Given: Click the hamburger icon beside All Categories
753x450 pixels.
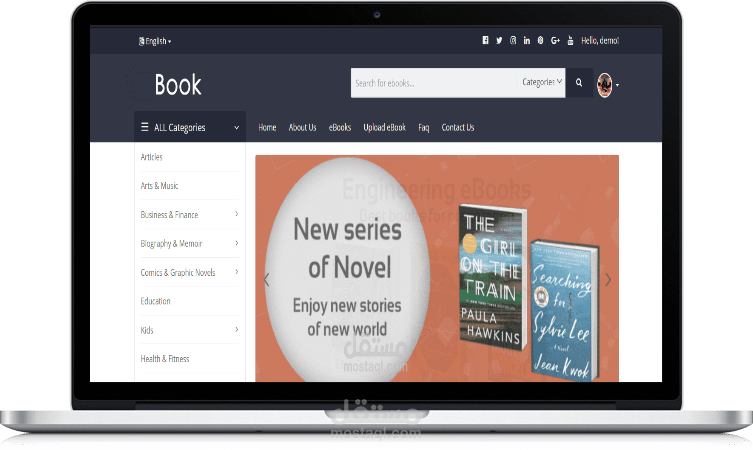Looking at the screenshot, I should (x=145, y=127).
